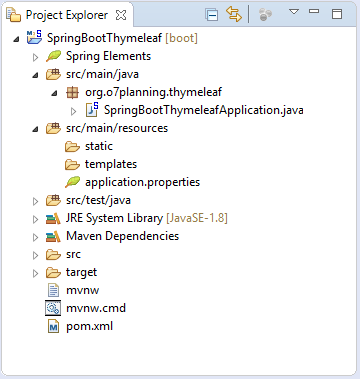Select the src/main/resources label
The height and width of the screenshot is (379, 360).
117,128
